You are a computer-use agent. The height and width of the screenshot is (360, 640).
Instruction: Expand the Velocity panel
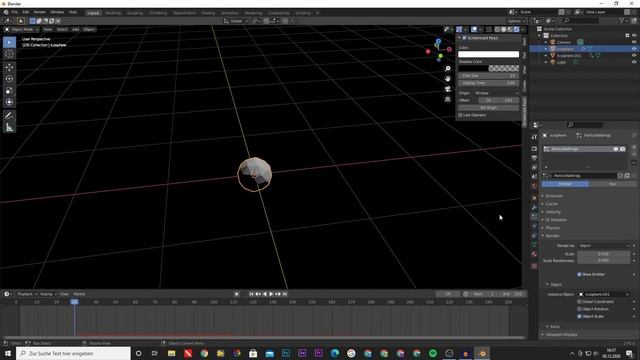(x=553, y=212)
